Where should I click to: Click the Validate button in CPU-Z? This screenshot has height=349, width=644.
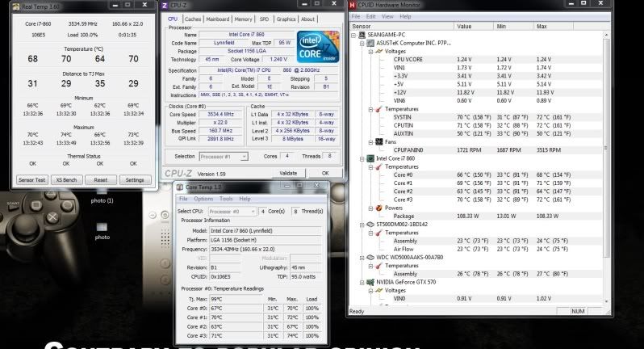click(x=288, y=173)
